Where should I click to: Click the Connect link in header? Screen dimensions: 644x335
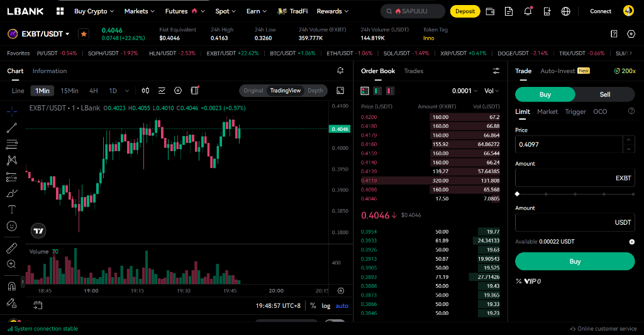(601, 11)
